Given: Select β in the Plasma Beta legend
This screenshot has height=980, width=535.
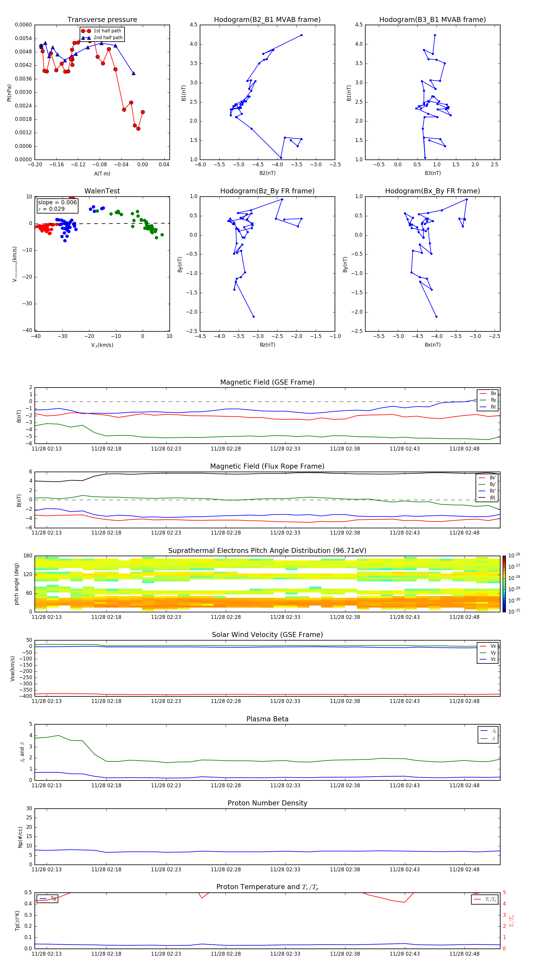Looking at the screenshot, I should point(488,739).
